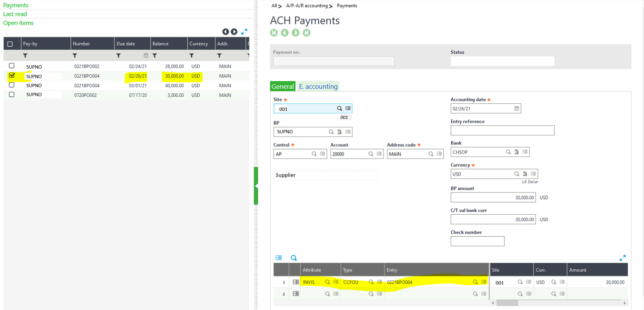
Task: Open the Balance column filter
Action: coord(155,56)
